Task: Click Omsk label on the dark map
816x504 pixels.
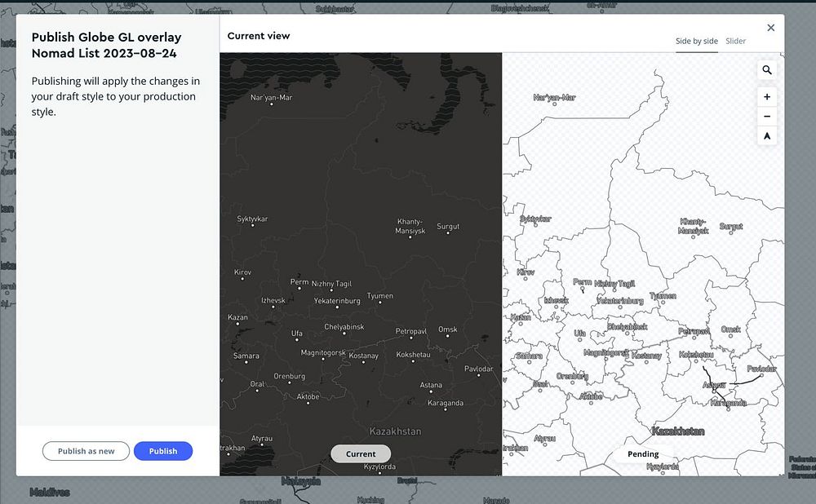Action: point(447,329)
